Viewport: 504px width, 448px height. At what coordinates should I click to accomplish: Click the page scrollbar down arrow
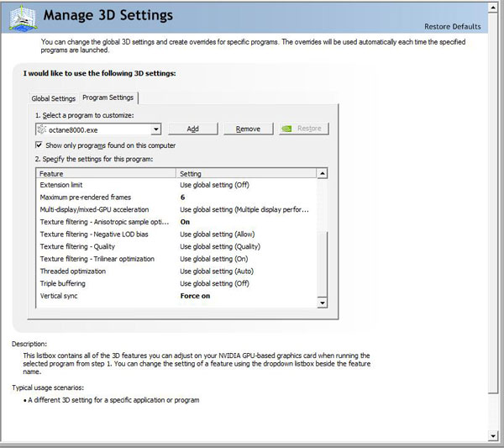click(x=493, y=436)
